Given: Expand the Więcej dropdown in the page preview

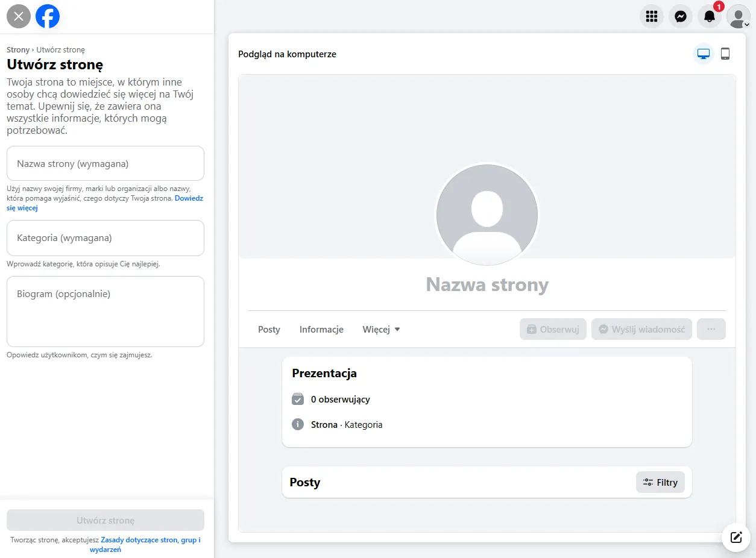Looking at the screenshot, I should click(x=381, y=330).
